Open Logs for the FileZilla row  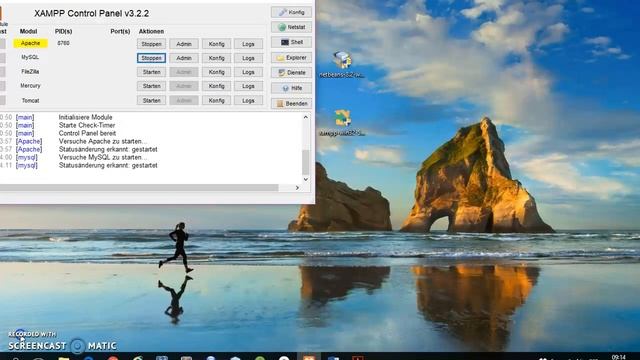[248, 72]
